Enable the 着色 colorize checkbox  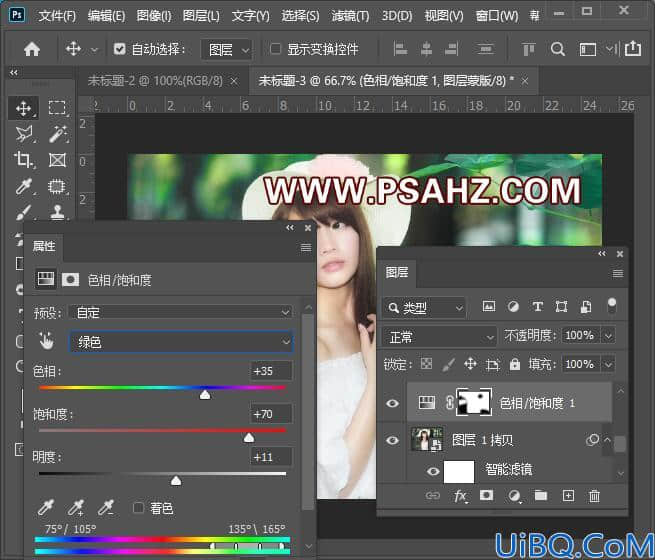point(138,508)
